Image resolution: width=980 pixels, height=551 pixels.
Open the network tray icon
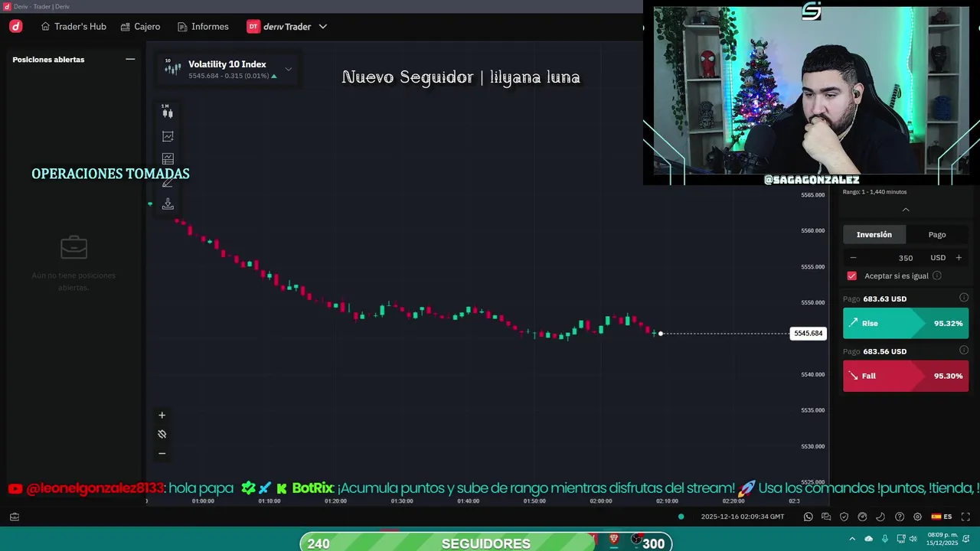(901, 539)
